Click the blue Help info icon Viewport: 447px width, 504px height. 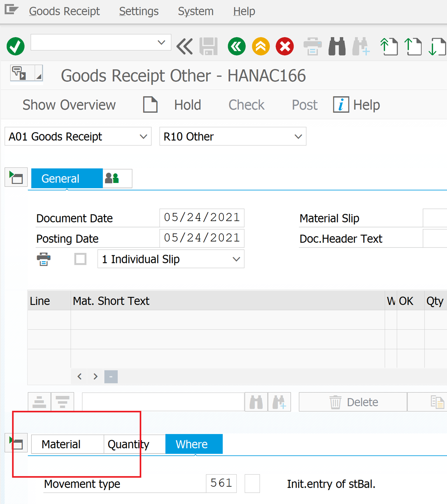tap(341, 105)
